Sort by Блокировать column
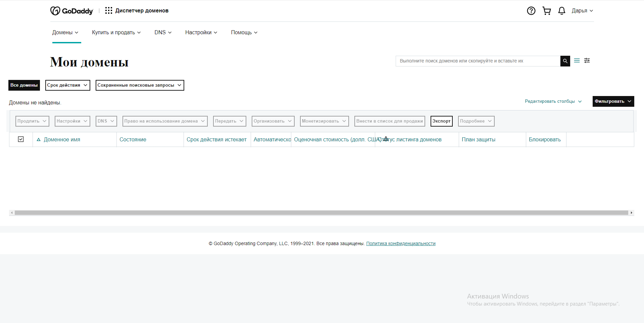 click(x=545, y=140)
